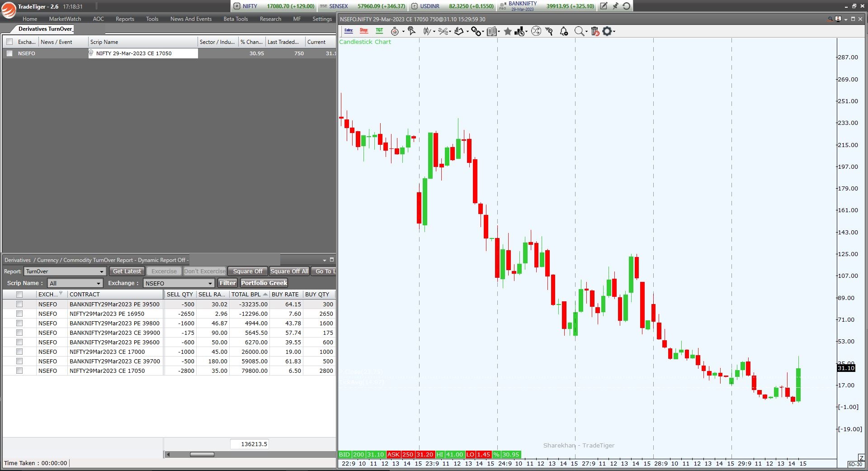Click the magnifying glass zoom icon

tap(579, 31)
